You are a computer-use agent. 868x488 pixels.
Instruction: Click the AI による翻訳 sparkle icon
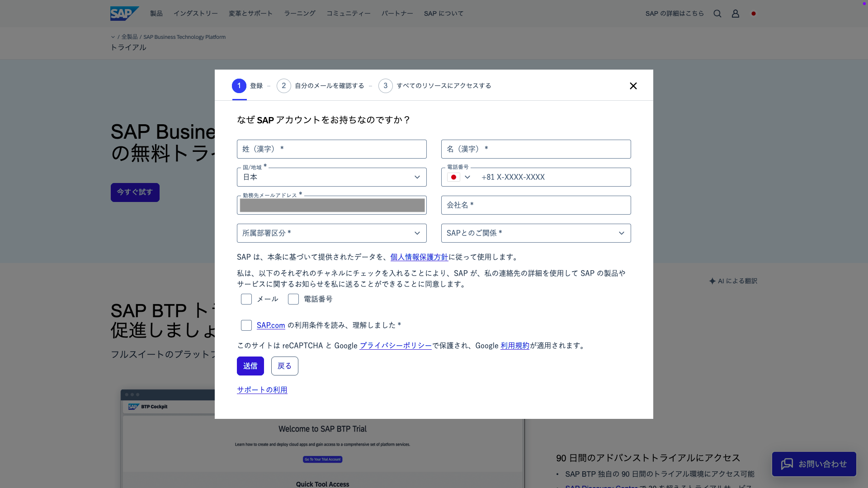712,281
